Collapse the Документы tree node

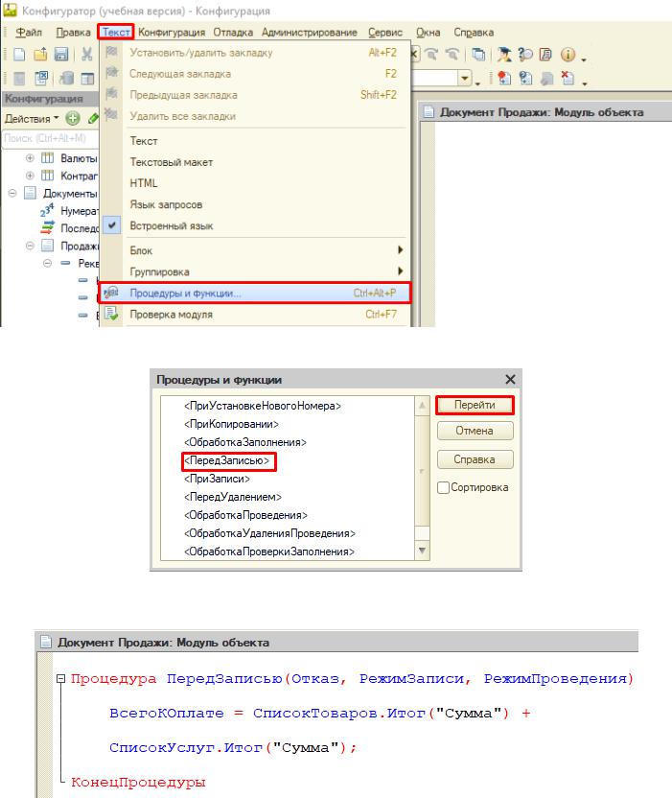pos(12,194)
